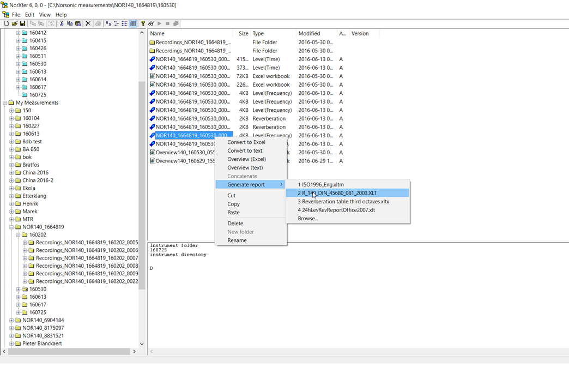
Task: Select the 160725 instrument folder in tree
Action: coord(38,95)
